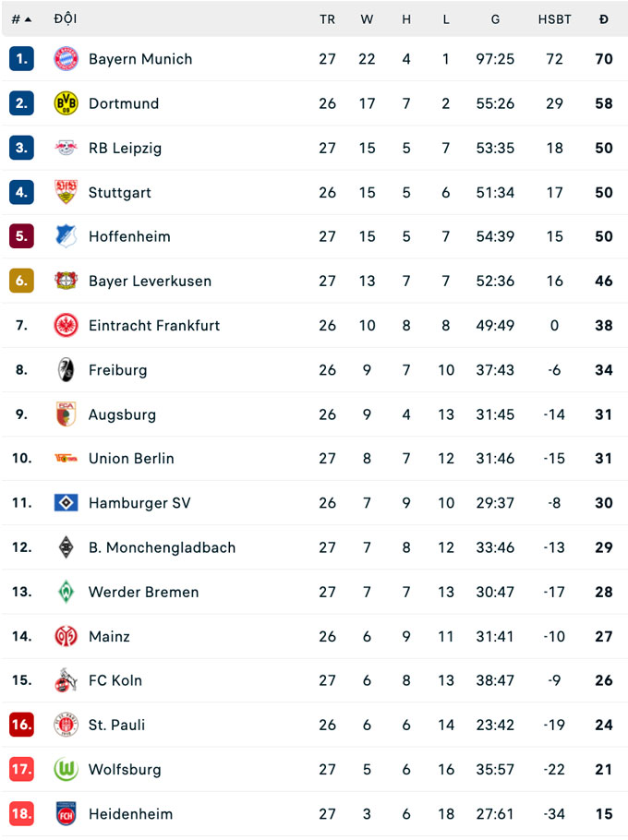Sort standings by the W wins column
Screen dimensions: 628x840
tap(367, 18)
